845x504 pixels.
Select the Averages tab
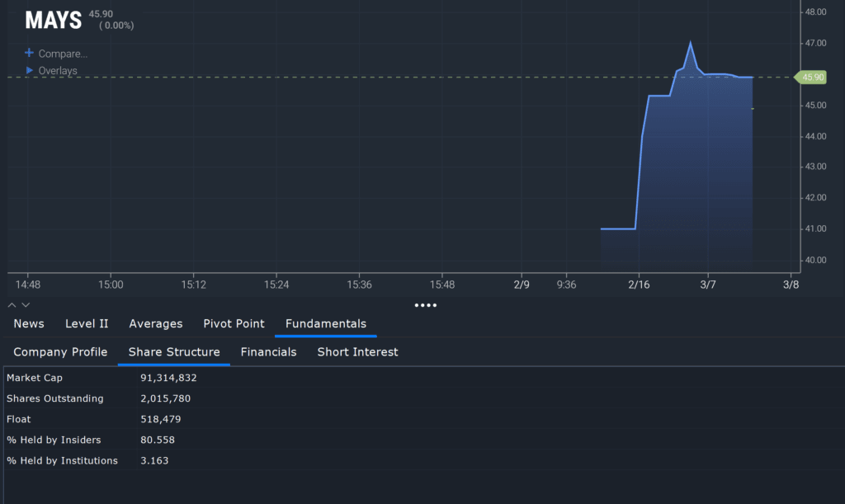coord(155,323)
